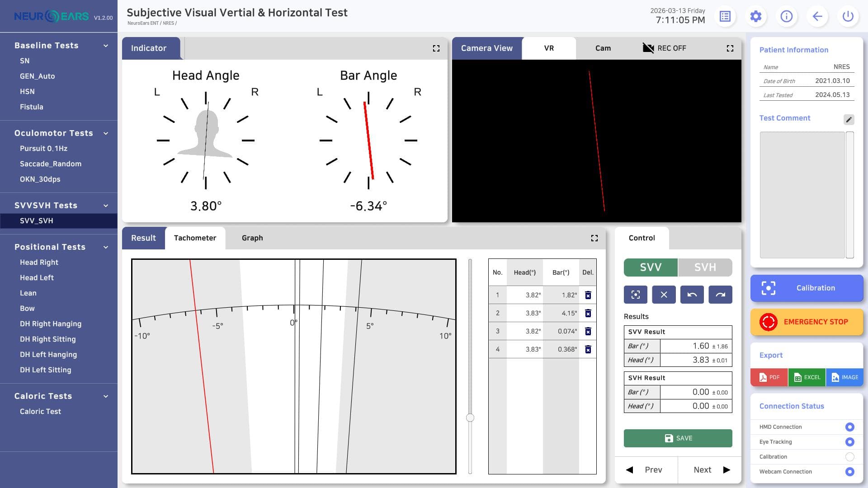
Task: Click the undo arrow in Control panel
Action: [692, 295]
